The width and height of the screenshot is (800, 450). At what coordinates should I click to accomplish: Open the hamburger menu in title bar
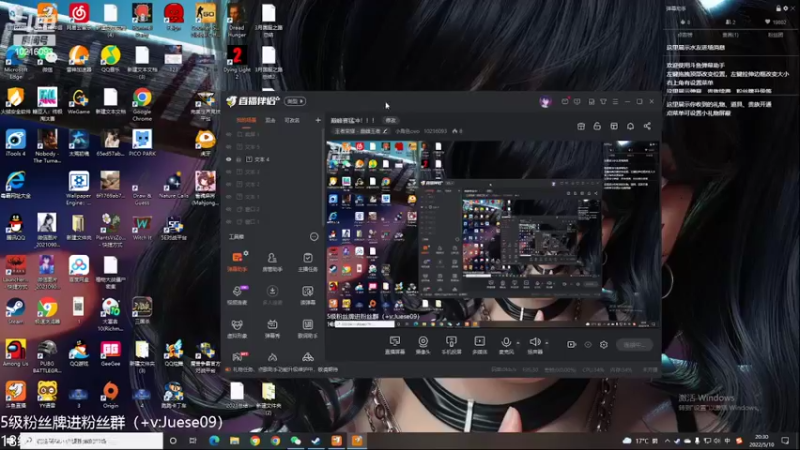[x=615, y=102]
